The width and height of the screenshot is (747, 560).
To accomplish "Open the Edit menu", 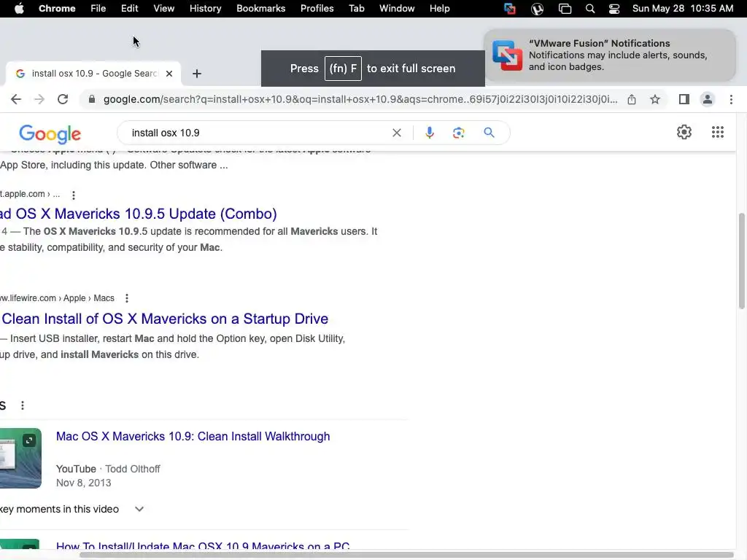I will click(129, 9).
